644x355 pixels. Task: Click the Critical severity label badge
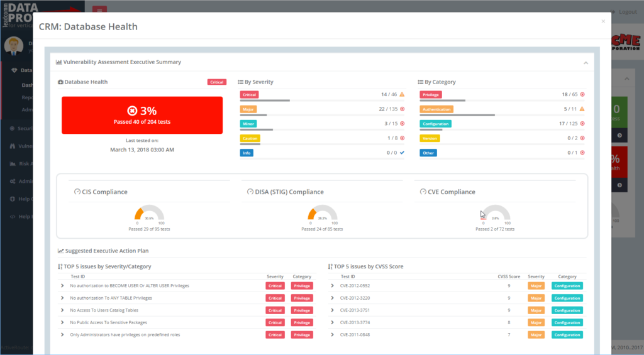coord(249,95)
